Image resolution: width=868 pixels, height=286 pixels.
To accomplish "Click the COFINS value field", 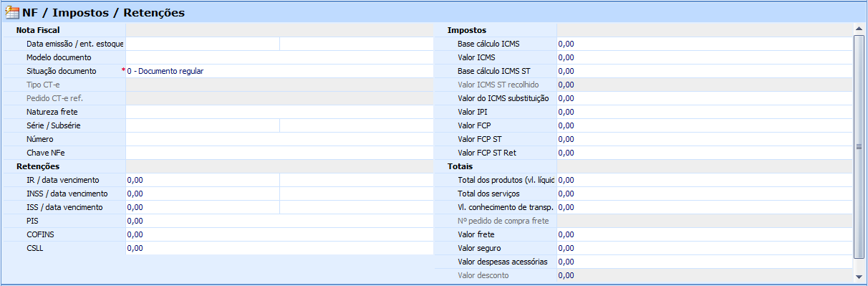I will [280, 234].
